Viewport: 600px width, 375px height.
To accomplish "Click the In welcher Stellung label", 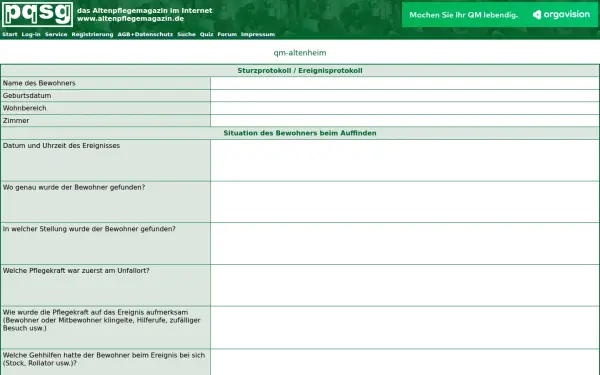I will tap(89, 229).
